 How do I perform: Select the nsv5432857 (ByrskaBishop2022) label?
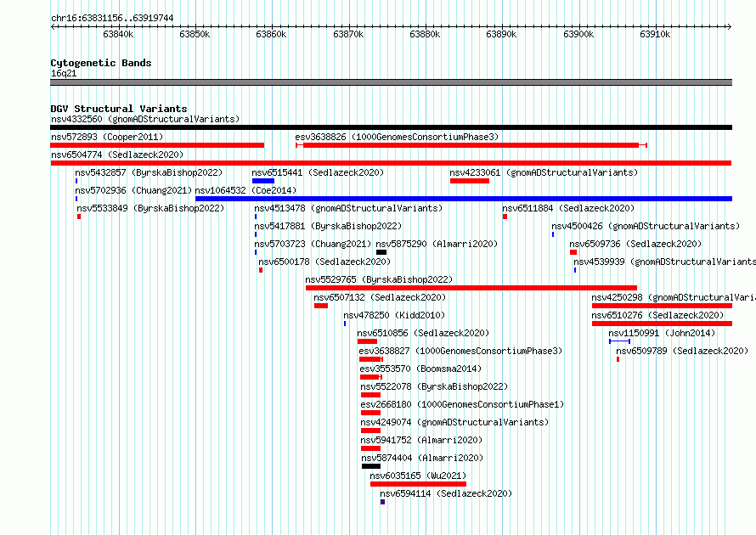point(149,172)
